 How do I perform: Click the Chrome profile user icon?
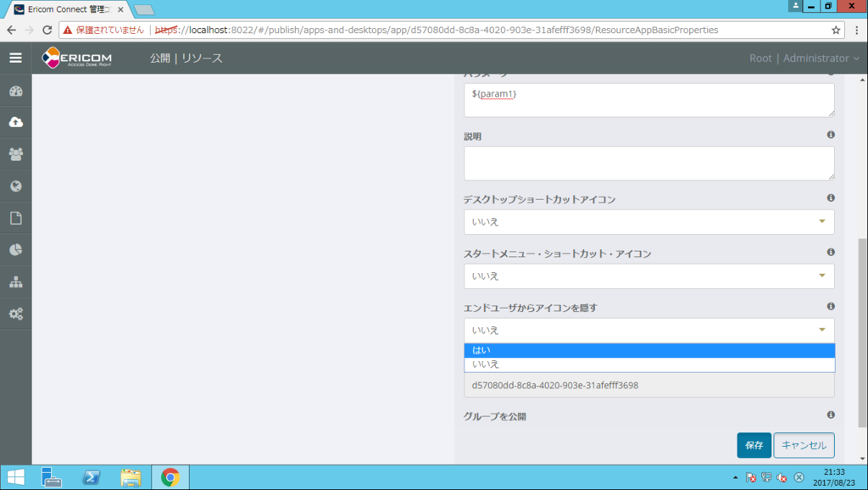click(x=795, y=6)
